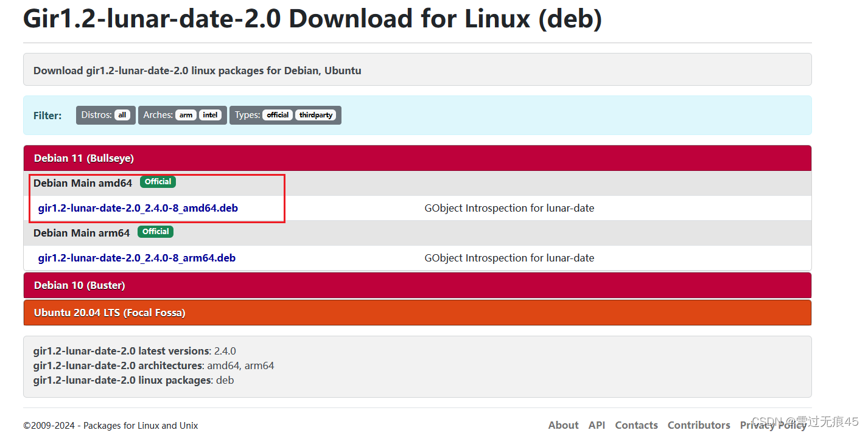Open the API footer link
The width and height of the screenshot is (868, 433).
tap(597, 425)
